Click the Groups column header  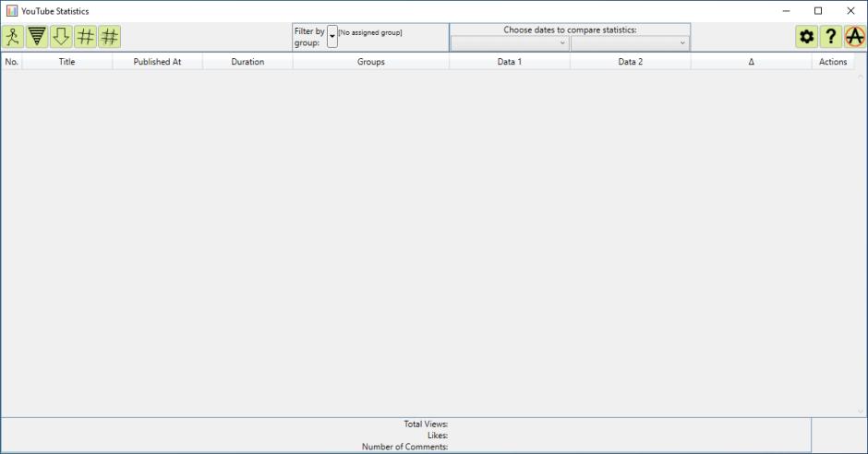[371, 62]
